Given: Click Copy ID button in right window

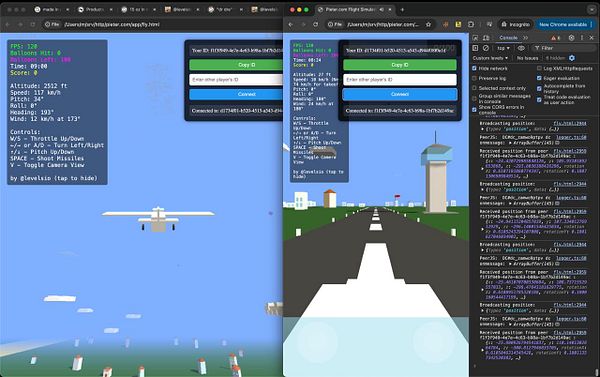Looking at the screenshot, I should click(x=400, y=65).
